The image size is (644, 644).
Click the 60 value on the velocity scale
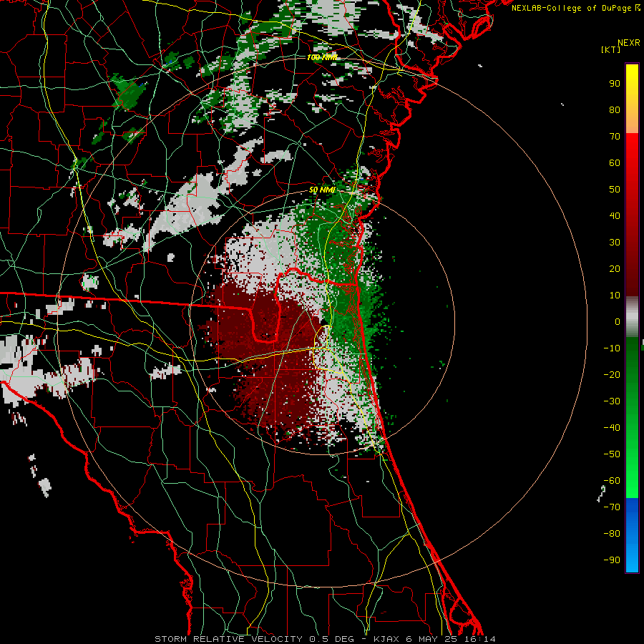(615, 162)
